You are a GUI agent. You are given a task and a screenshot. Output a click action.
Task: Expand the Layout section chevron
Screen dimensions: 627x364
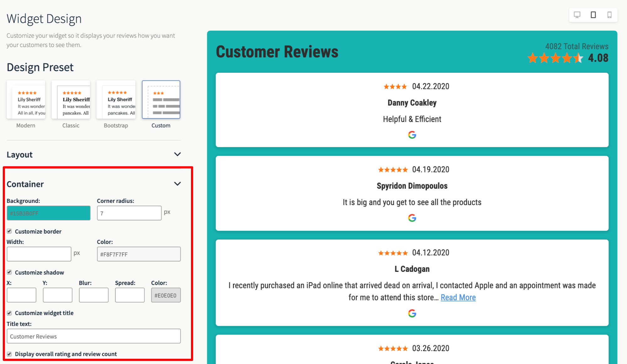pyautogui.click(x=177, y=154)
